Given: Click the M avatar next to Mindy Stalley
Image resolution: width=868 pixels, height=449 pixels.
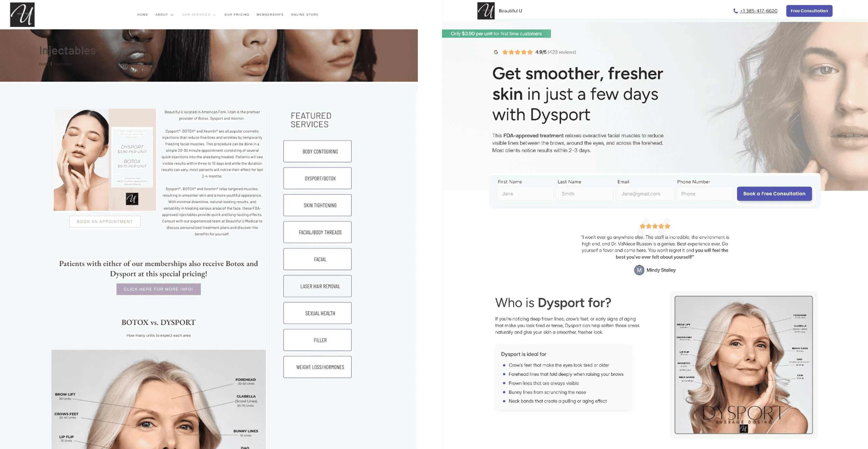Looking at the screenshot, I should pos(639,270).
